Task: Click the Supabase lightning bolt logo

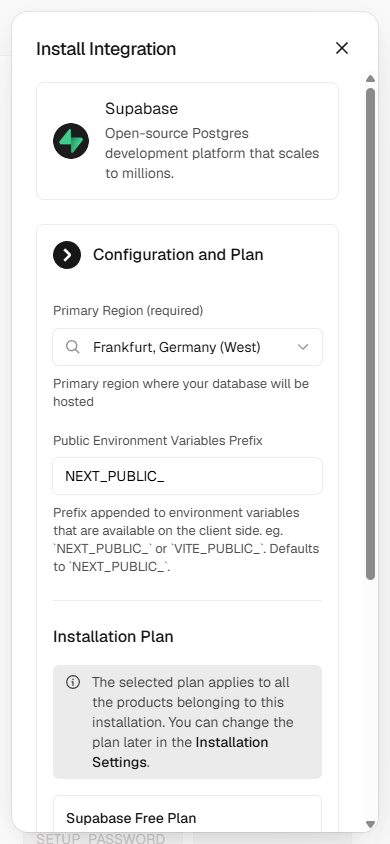Action: coord(71,141)
